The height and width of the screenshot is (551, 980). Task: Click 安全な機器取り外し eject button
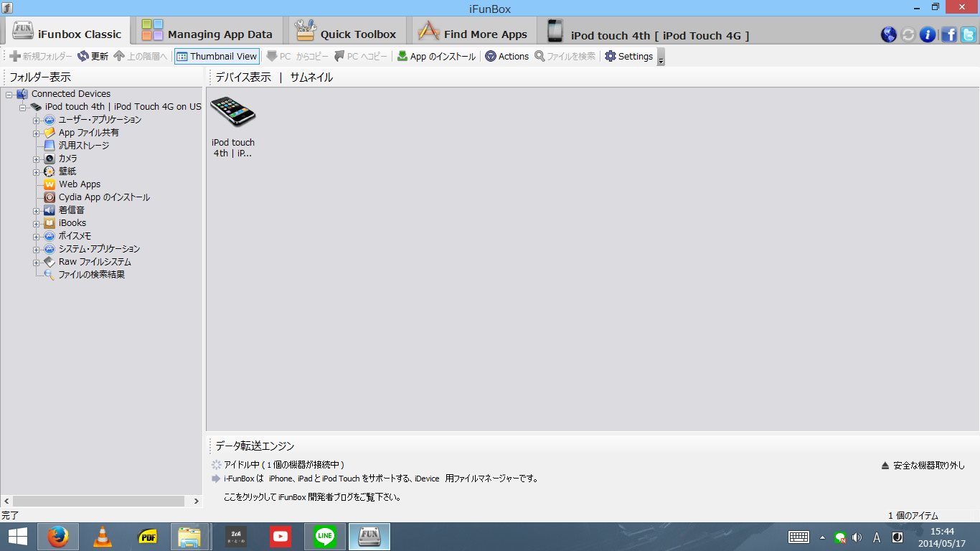coord(923,466)
